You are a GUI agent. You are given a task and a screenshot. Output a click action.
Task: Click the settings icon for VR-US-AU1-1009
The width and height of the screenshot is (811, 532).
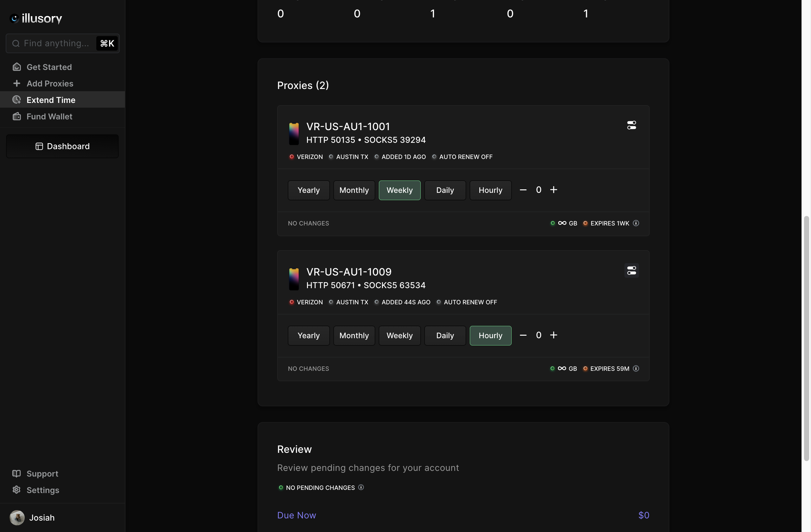coord(631,271)
